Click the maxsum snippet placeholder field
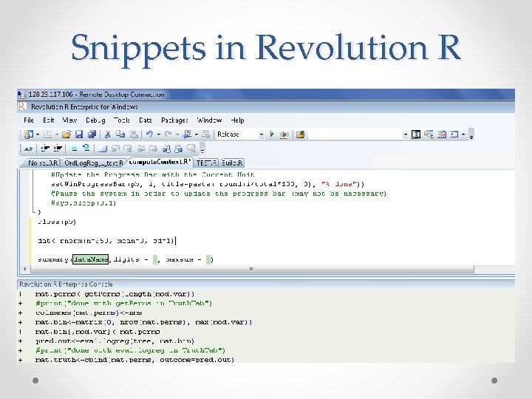The image size is (532, 399). 208,259
